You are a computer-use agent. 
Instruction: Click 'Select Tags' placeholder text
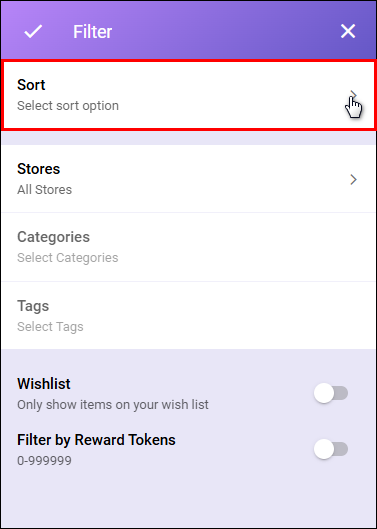[50, 327]
